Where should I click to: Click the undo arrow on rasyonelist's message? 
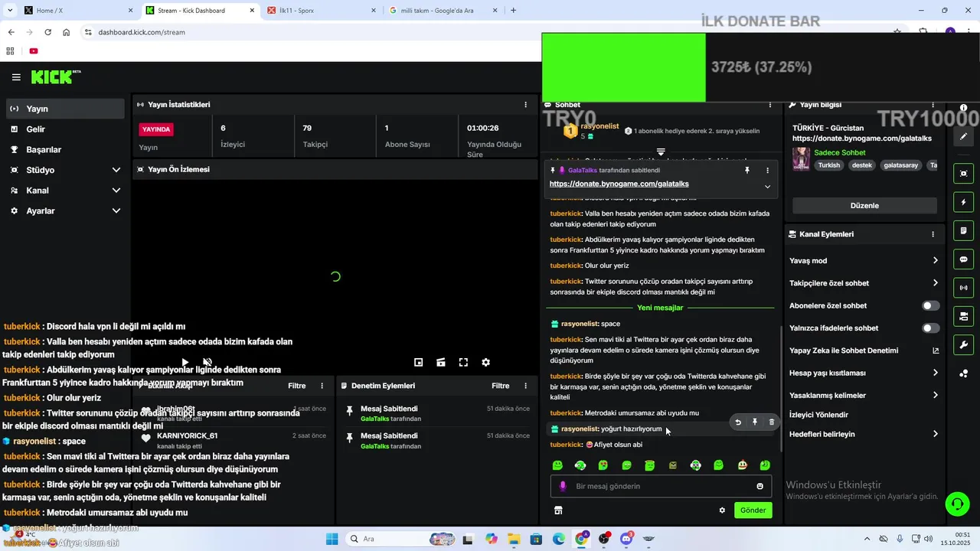coord(738,422)
